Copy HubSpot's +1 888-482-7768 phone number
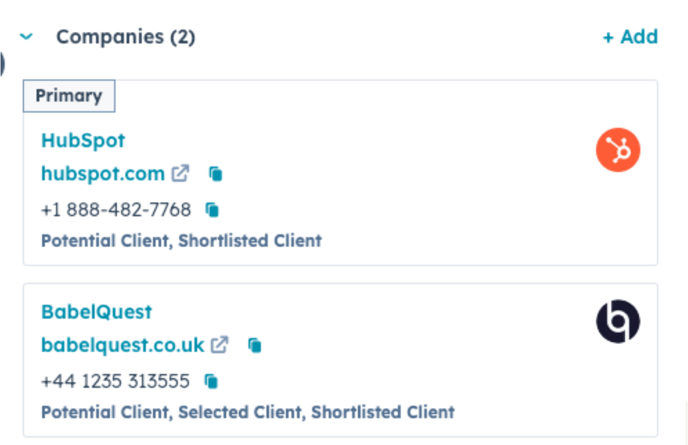This screenshot has width=688, height=445. pos(212,210)
